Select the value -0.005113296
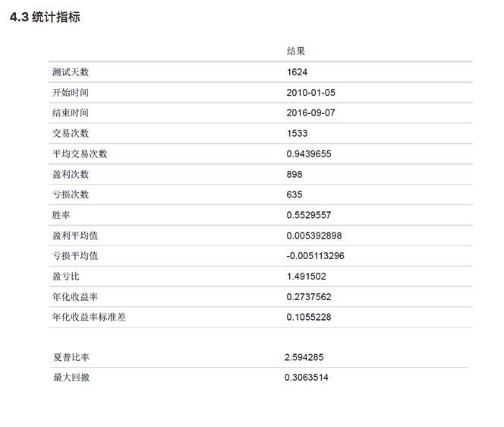 (x=315, y=256)
